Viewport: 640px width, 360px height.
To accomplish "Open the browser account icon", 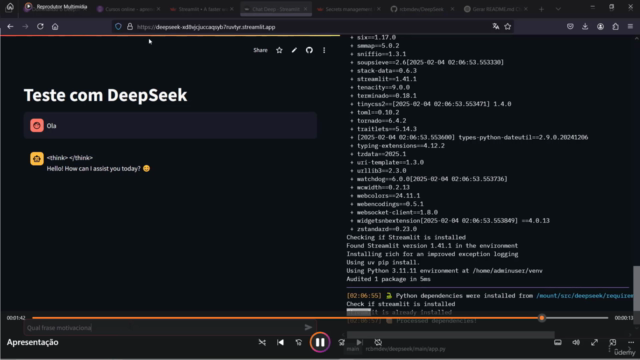I will [600, 27].
